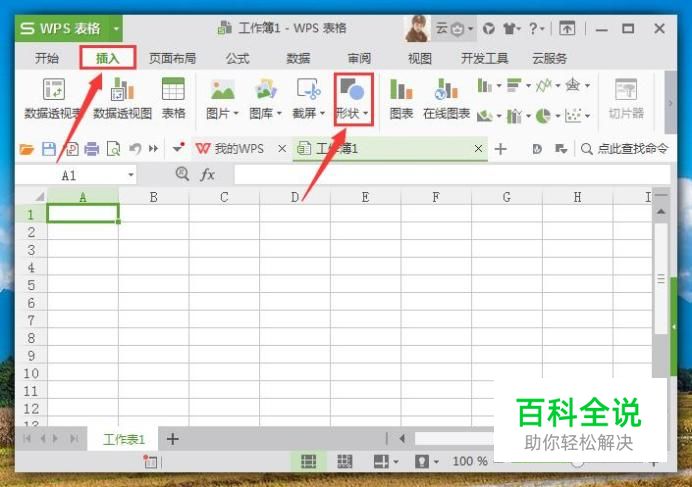
Task: Close the 工作簿1 document tab
Action: click(x=478, y=149)
